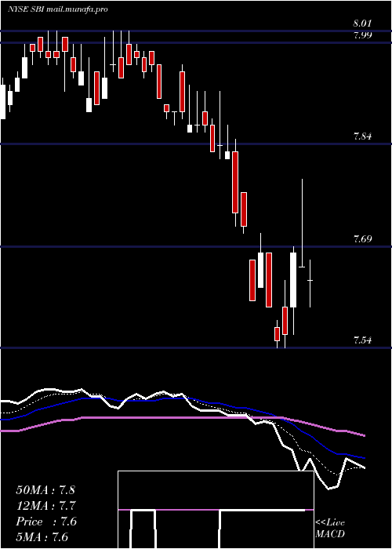Click the 7.54 price level label
The image size is (392, 549).
coord(362,340)
